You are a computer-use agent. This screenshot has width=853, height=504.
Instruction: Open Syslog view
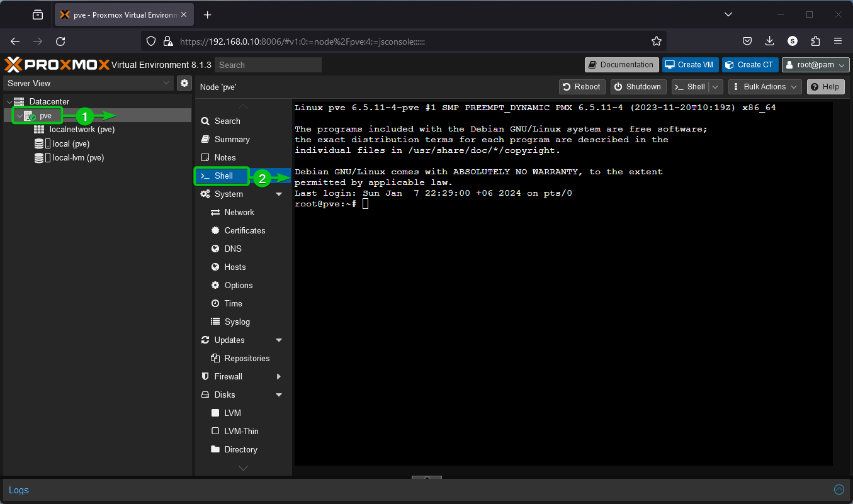pyautogui.click(x=243, y=322)
